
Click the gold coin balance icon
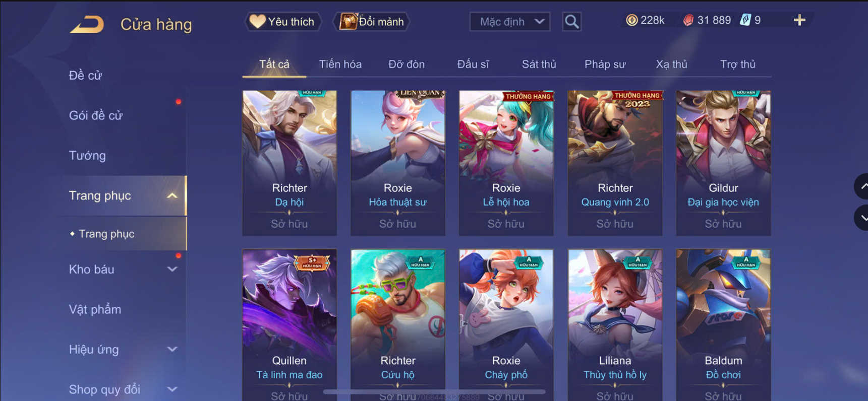pyautogui.click(x=631, y=20)
